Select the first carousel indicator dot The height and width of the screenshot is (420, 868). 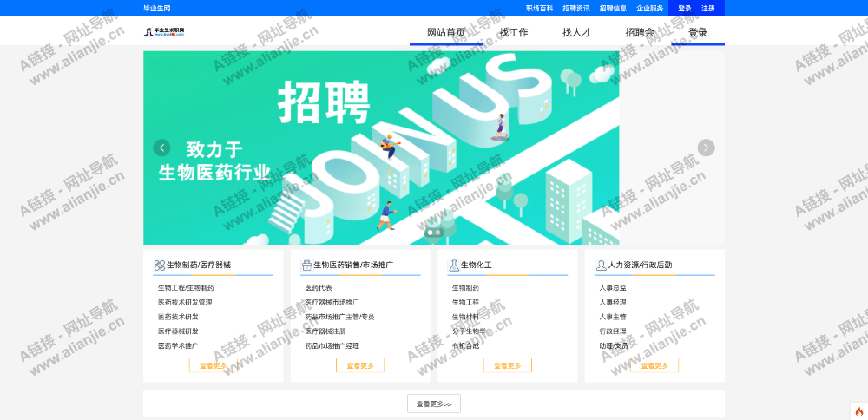click(430, 233)
